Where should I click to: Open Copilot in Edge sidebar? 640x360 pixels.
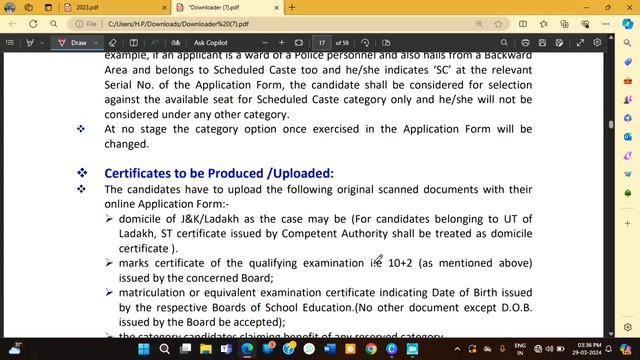point(628,24)
